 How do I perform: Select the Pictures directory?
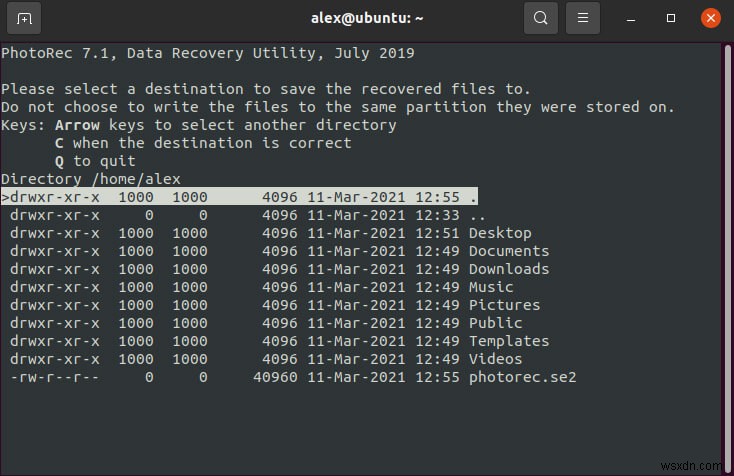coord(504,305)
